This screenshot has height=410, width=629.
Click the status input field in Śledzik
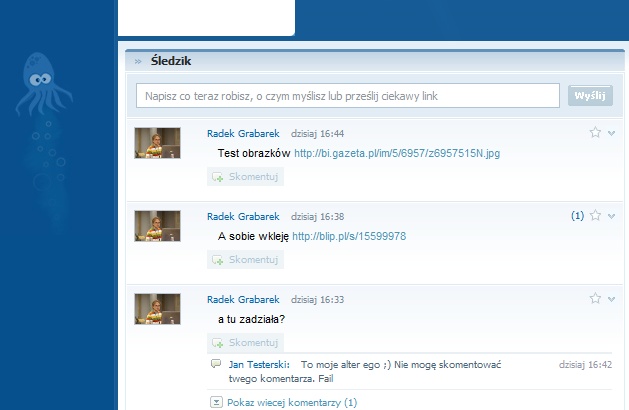[x=348, y=95]
